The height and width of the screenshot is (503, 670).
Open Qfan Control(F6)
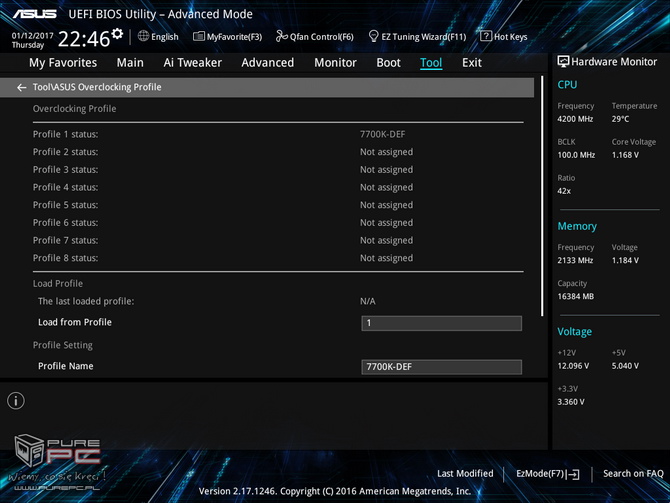coord(315,37)
